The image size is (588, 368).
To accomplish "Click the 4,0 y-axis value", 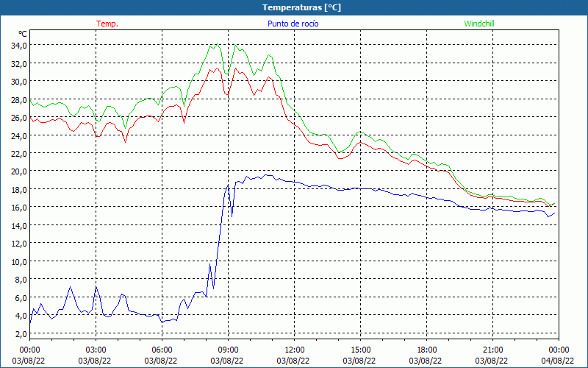I will [21, 316].
